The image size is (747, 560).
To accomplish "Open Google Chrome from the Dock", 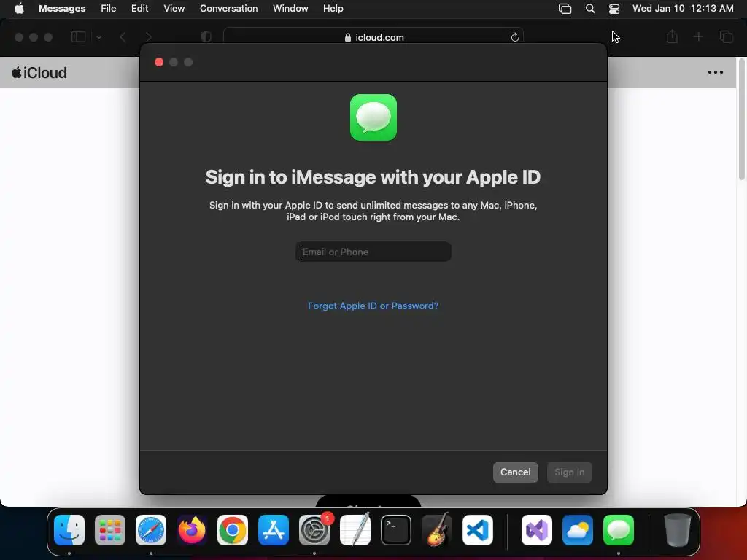I will click(x=233, y=529).
